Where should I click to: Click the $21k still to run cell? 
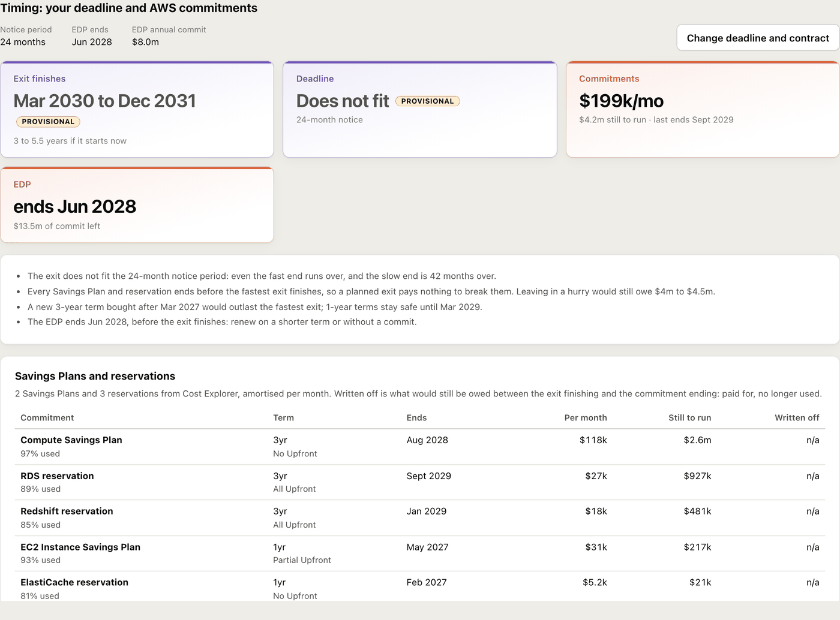(x=700, y=583)
